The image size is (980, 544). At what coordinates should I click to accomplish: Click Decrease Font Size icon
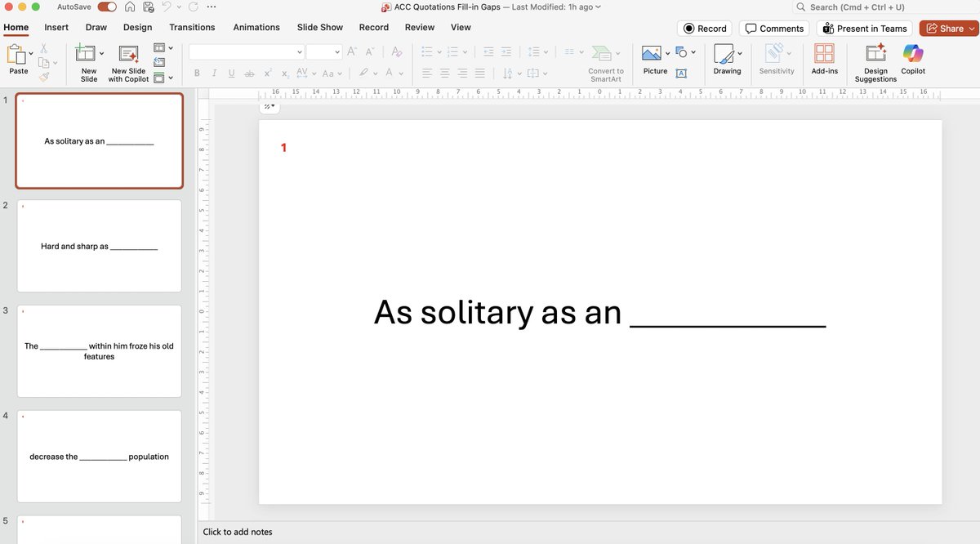(370, 51)
